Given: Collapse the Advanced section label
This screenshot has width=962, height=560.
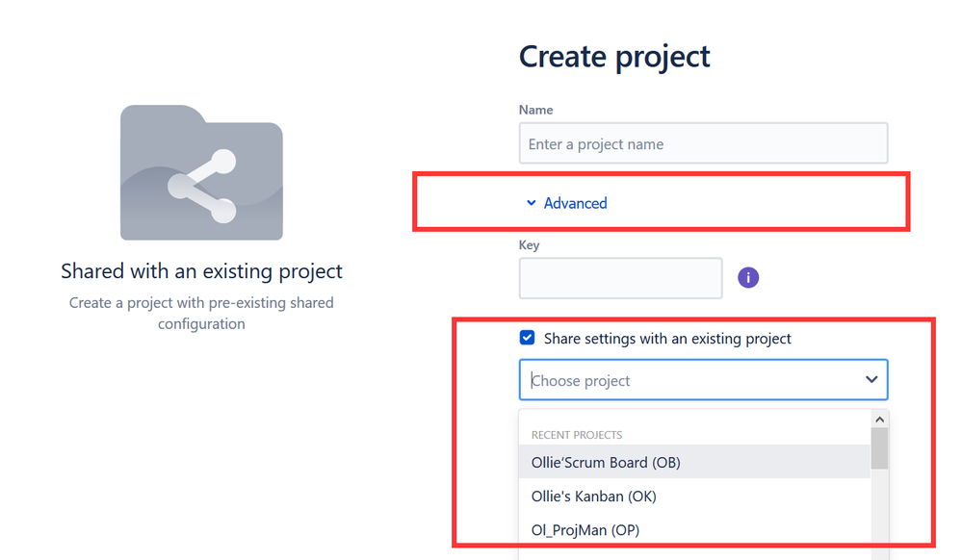Looking at the screenshot, I should tap(575, 203).
